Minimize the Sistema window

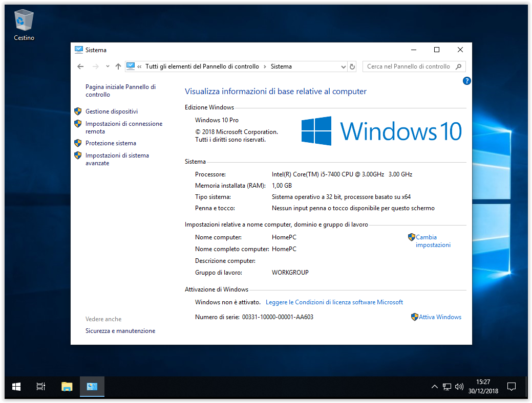(x=414, y=50)
